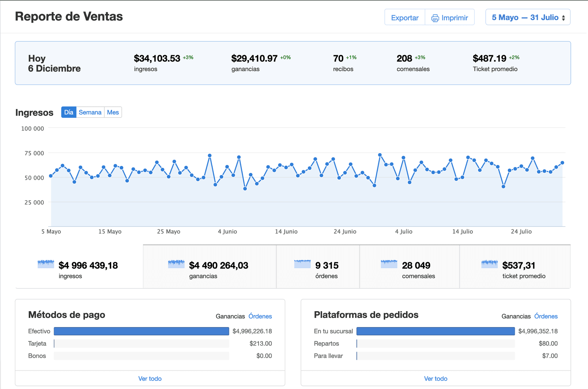588x389 pixels.
Task: Click the Bonos progress bar
Action: [x=141, y=356]
